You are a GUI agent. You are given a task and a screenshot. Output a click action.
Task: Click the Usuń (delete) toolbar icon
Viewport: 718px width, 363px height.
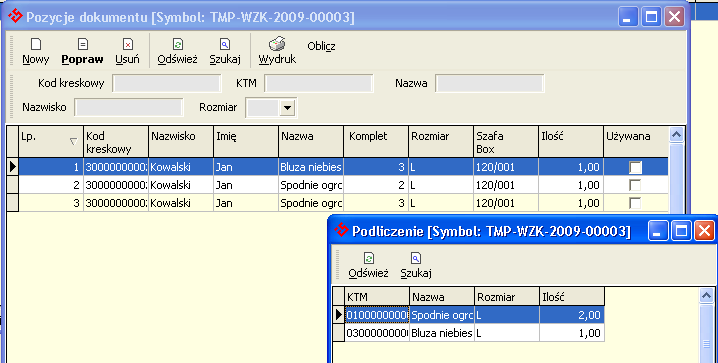[128, 44]
